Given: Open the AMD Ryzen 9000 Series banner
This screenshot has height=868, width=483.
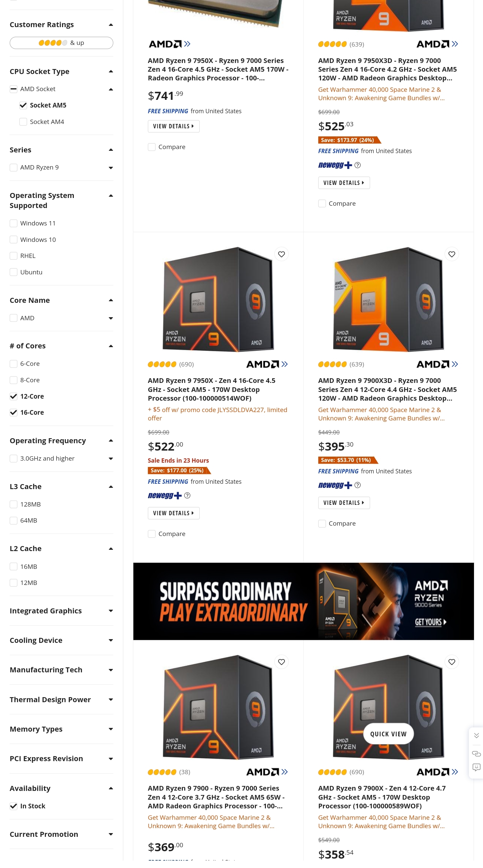Looking at the screenshot, I should (x=303, y=601).
